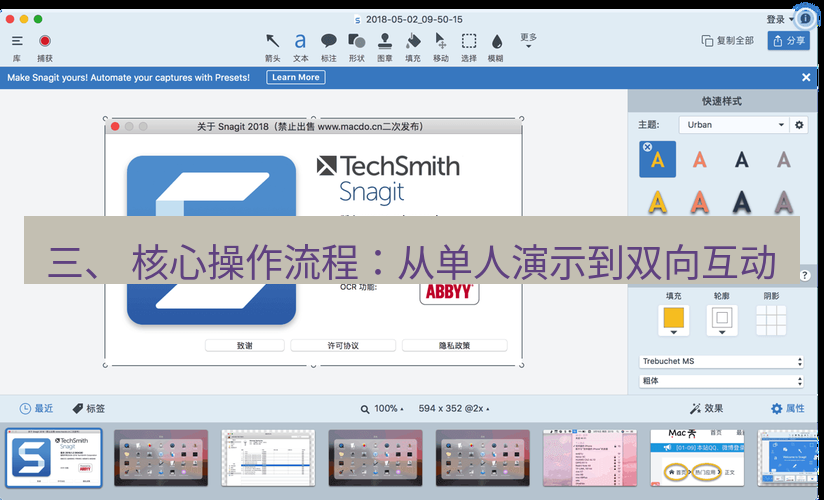Open the Sign in menu
This screenshot has height=500, width=824.
780,19
